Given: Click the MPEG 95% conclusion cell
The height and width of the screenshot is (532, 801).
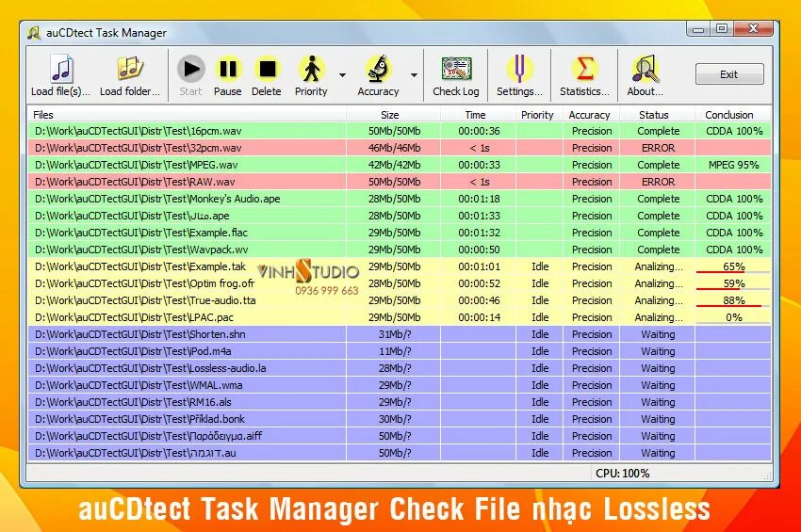Looking at the screenshot, I should pyautogui.click(x=733, y=165).
